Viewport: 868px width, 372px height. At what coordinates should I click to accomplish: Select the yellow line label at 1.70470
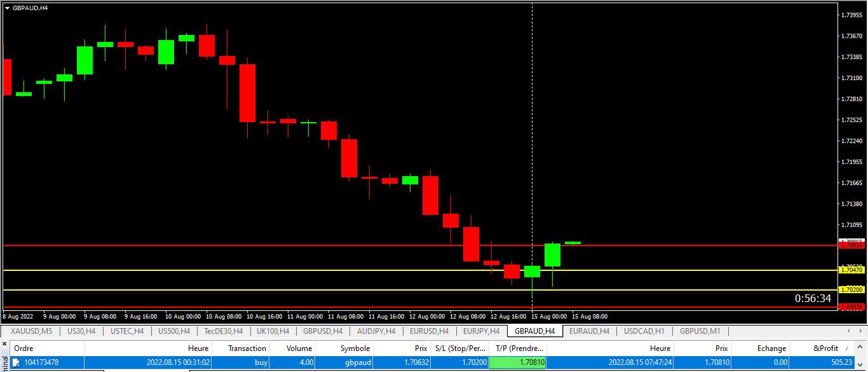point(851,270)
